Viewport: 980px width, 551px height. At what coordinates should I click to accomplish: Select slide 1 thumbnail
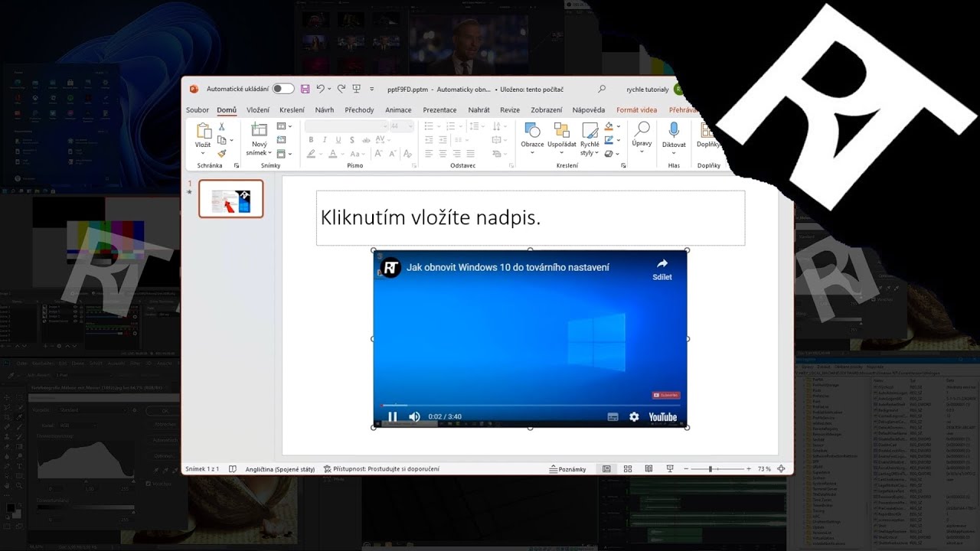(x=230, y=199)
